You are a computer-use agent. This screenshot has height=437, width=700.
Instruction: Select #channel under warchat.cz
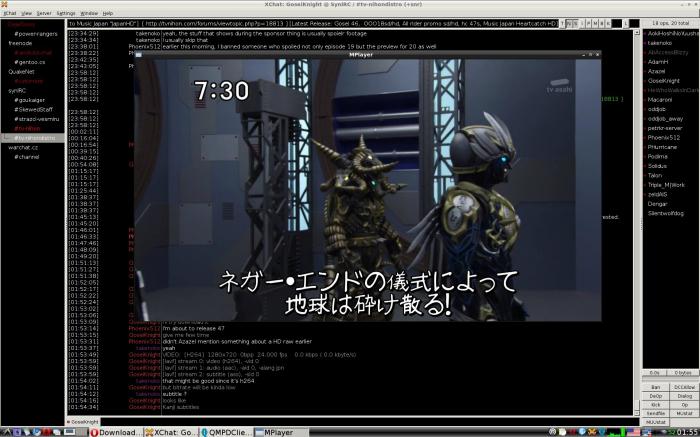pyautogui.click(x=26, y=157)
